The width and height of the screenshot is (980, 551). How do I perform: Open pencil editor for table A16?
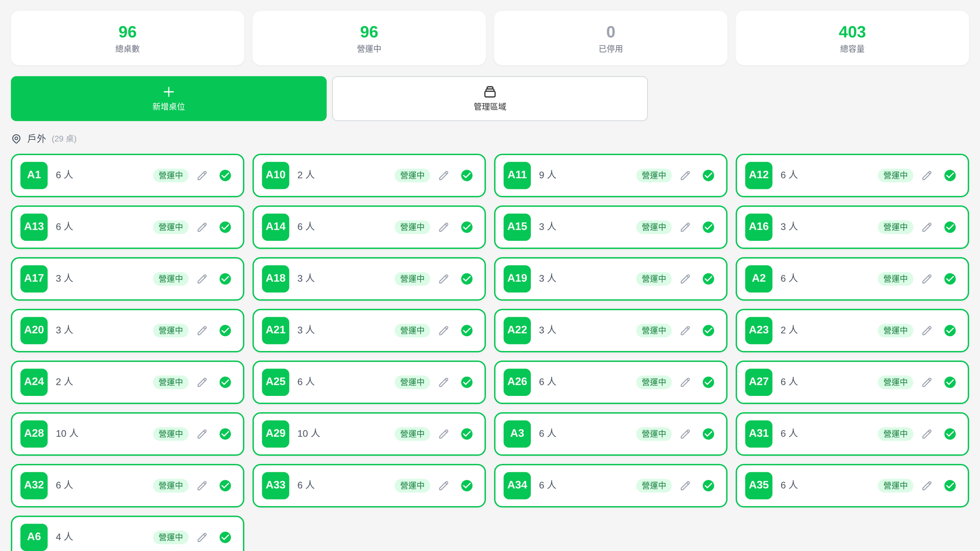tap(927, 227)
